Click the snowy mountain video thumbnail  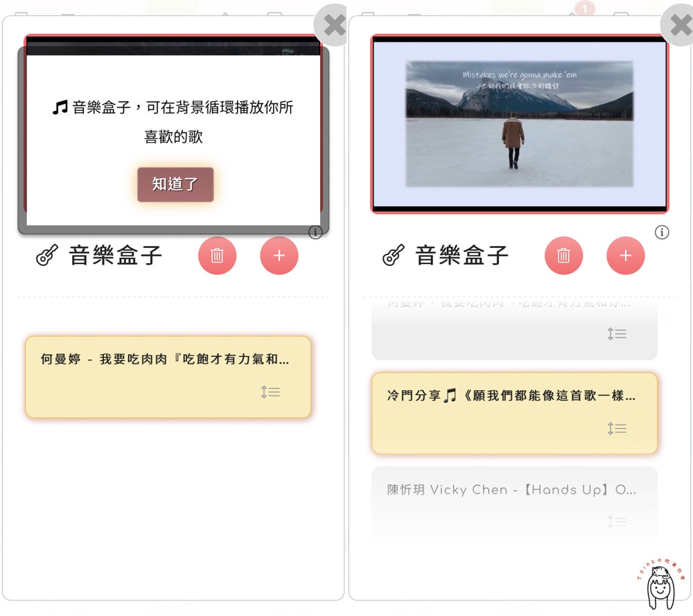(519, 123)
